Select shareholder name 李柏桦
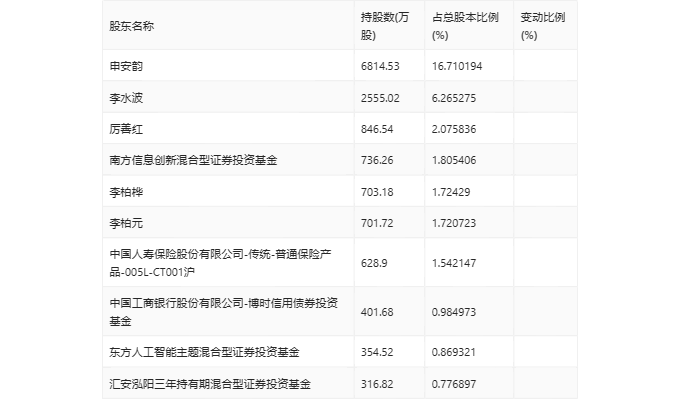The width and height of the screenshot is (680, 399). pos(126,192)
